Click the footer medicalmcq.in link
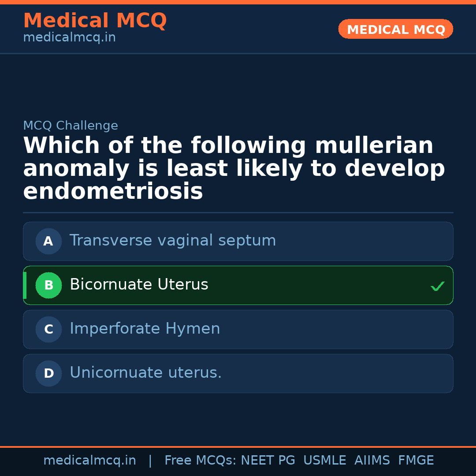The image size is (476, 476). coord(90,460)
